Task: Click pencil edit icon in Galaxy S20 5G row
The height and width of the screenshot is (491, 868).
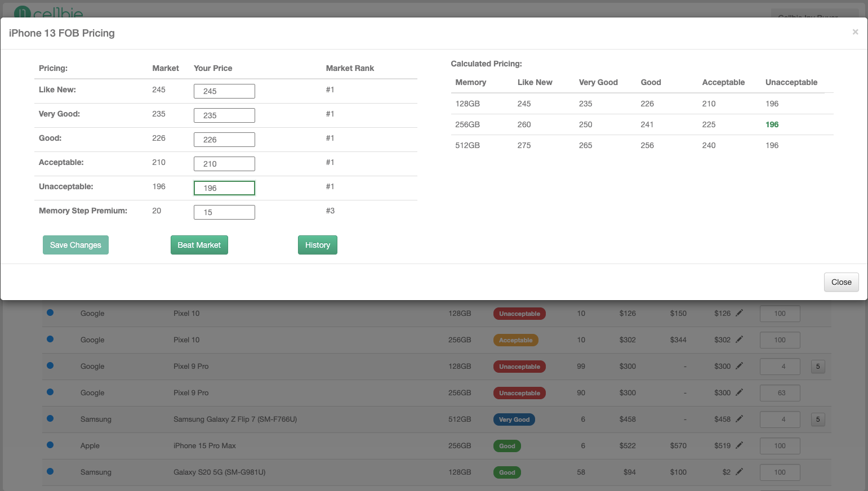Action: (x=739, y=472)
